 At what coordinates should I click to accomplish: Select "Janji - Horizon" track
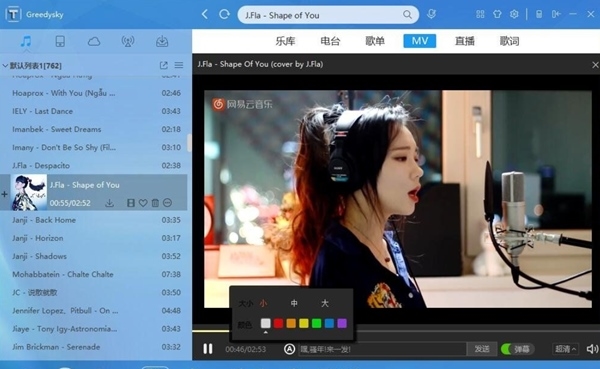click(x=94, y=238)
